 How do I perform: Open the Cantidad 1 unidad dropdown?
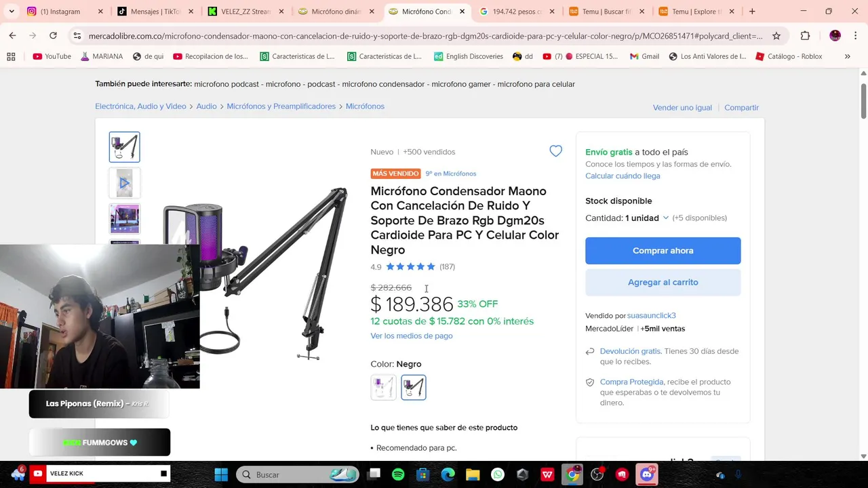click(x=627, y=218)
